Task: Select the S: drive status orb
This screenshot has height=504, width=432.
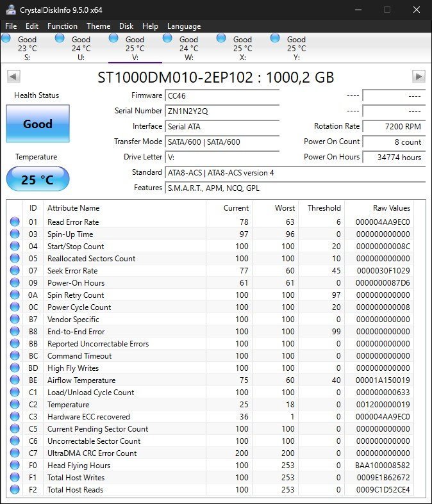Action: coord(6,38)
